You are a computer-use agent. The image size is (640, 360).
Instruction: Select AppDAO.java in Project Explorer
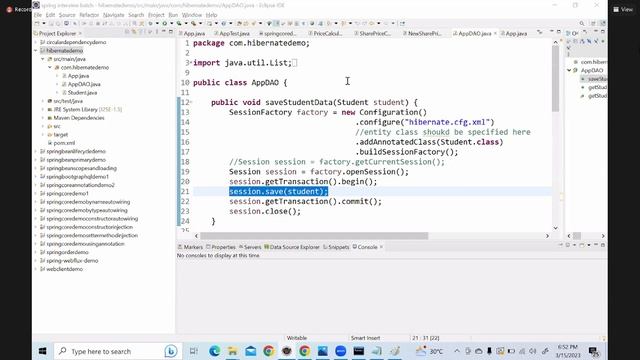[x=84, y=84]
